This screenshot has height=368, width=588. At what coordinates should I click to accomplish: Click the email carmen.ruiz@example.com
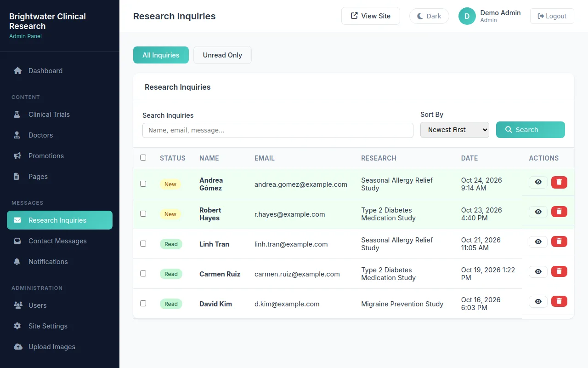tap(297, 274)
